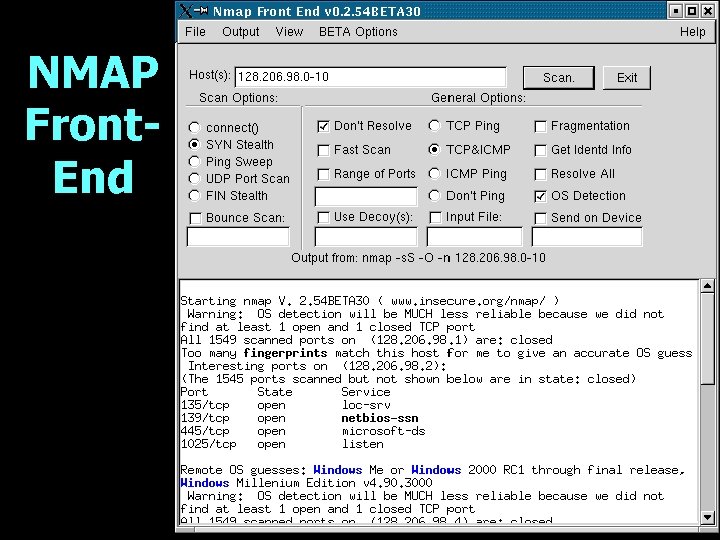Click the 'Output from: nmap -sS -O -n' label

pyautogui.click(x=371, y=258)
